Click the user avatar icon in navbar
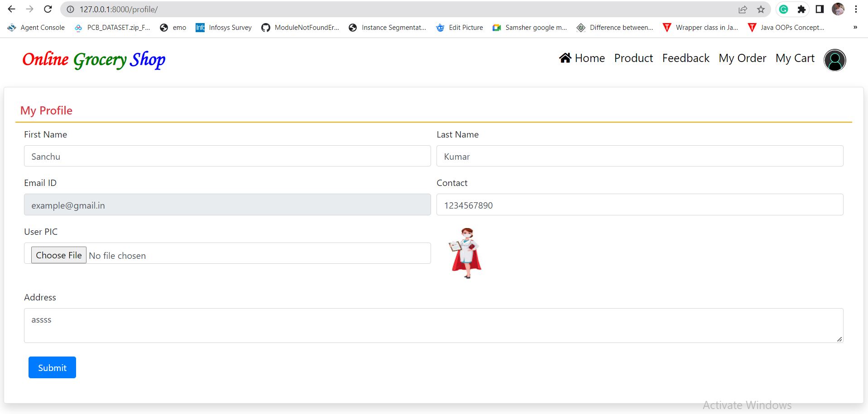The height and width of the screenshot is (414, 868). point(834,60)
